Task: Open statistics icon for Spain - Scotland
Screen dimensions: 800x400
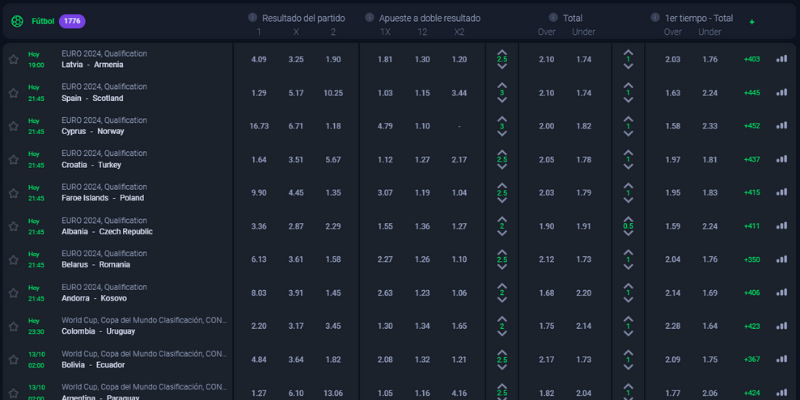Action: [x=782, y=92]
